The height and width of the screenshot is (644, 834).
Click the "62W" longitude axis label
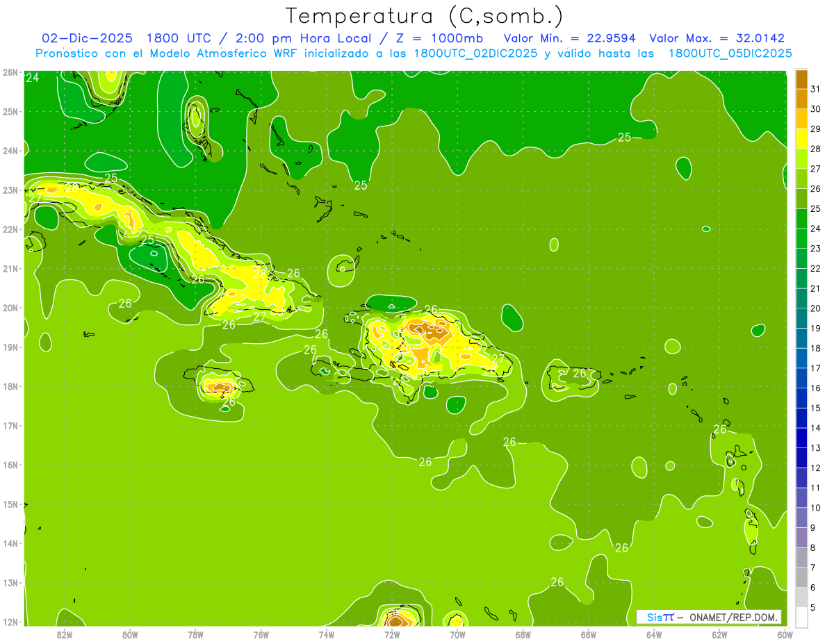(x=719, y=635)
